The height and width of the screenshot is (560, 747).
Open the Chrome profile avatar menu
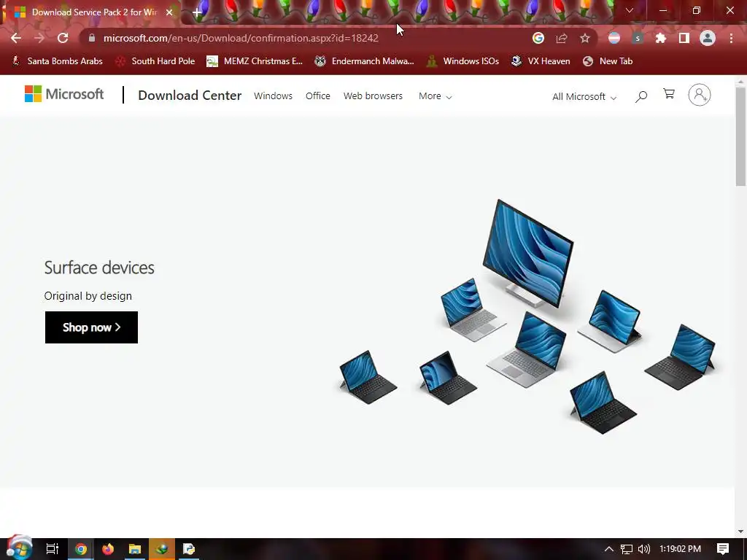pos(708,38)
